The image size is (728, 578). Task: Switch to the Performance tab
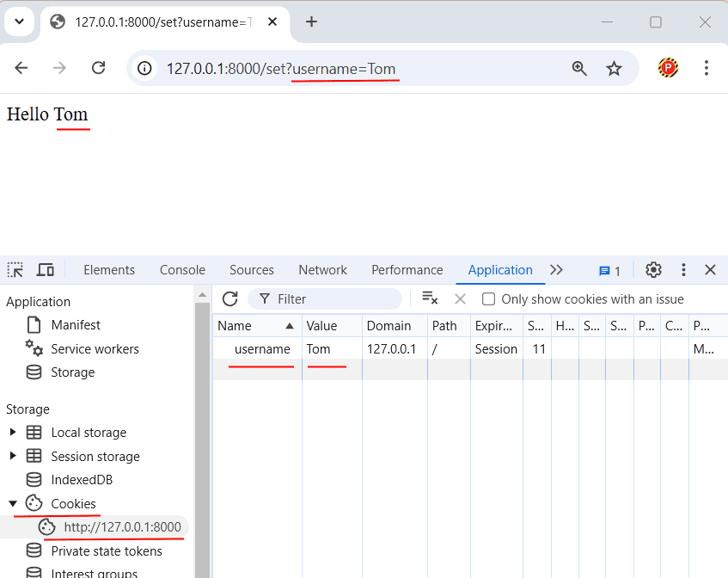coord(407,270)
